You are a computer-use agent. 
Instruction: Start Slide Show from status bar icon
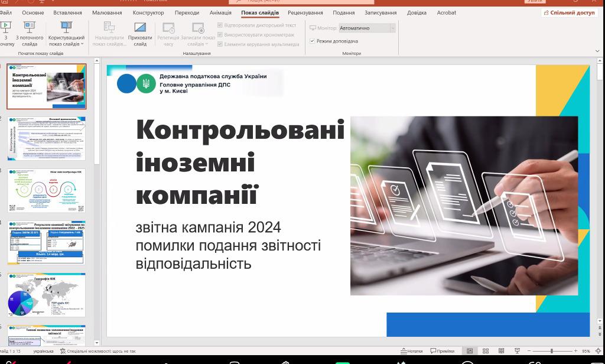tap(517, 351)
